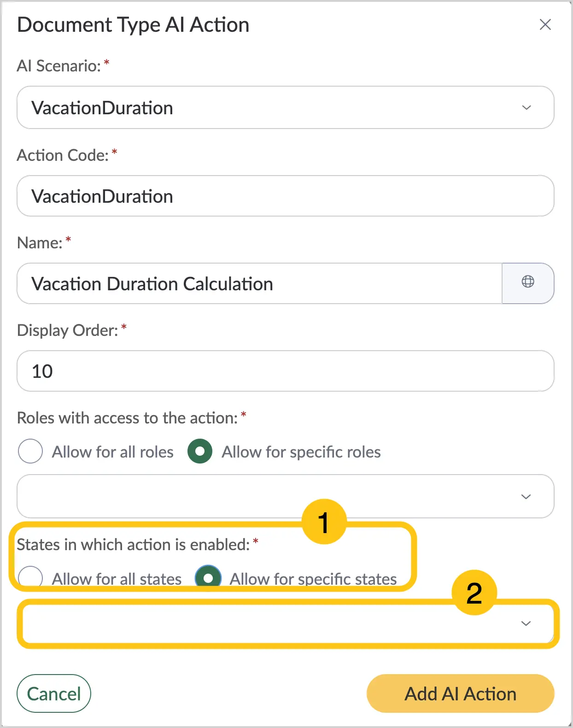Select the Allow for specific roles radio

click(x=200, y=451)
